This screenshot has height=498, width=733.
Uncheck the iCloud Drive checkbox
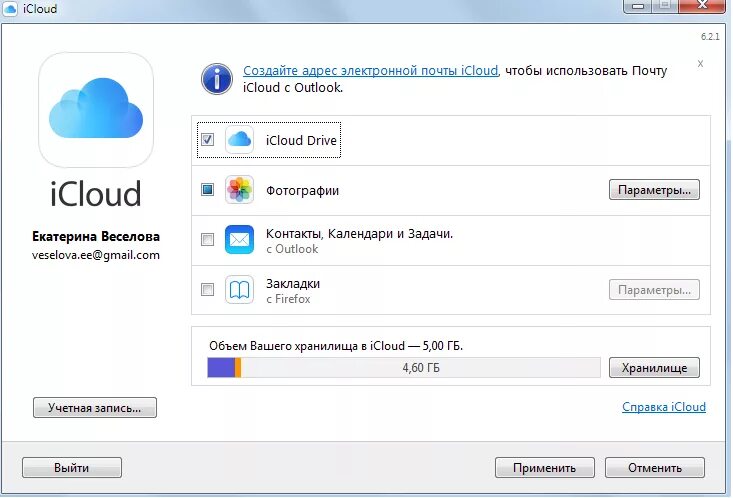pos(208,139)
